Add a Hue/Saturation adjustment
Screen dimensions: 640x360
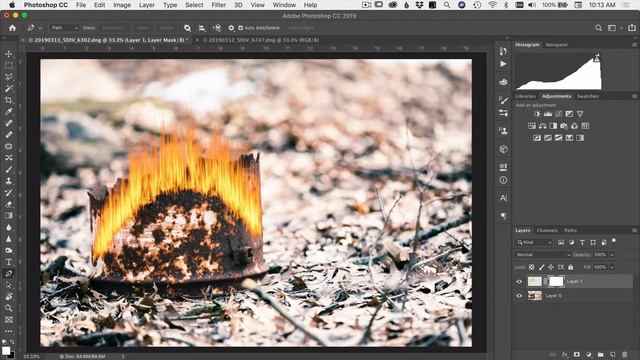pyautogui.click(x=532, y=126)
